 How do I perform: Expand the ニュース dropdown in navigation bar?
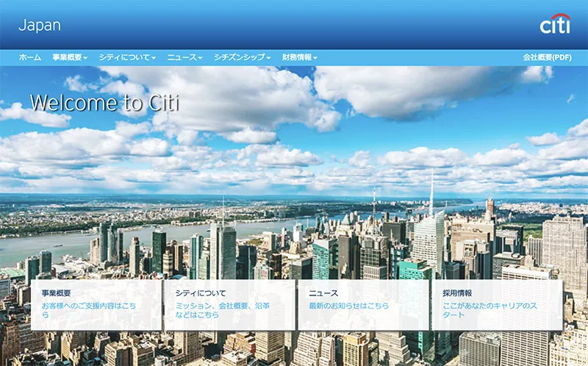tap(184, 57)
